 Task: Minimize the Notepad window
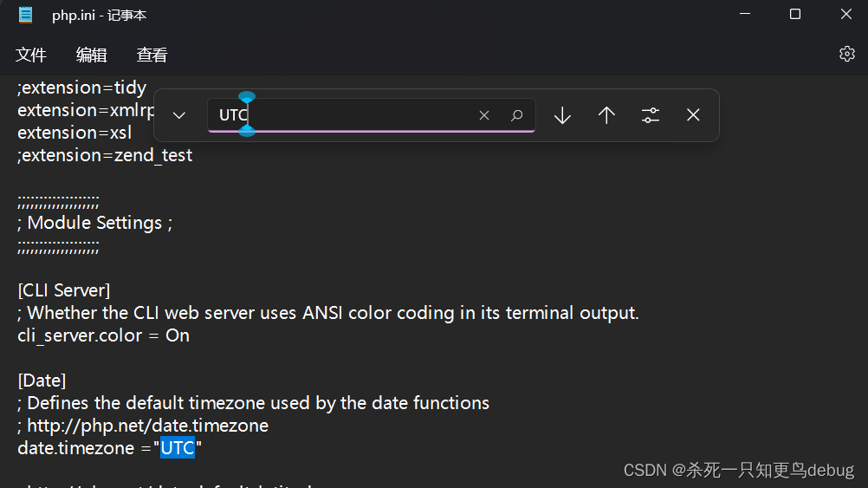[745, 15]
